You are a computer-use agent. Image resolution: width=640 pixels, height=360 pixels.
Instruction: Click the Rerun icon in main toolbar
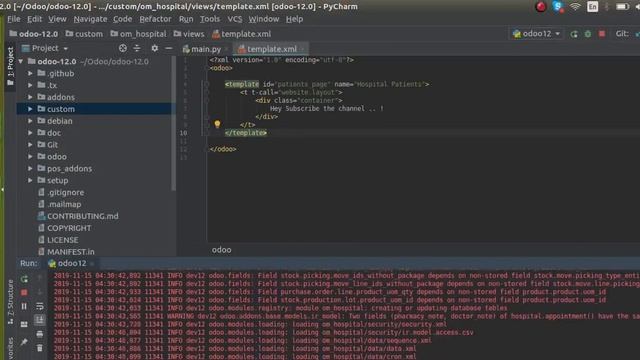(x=574, y=34)
